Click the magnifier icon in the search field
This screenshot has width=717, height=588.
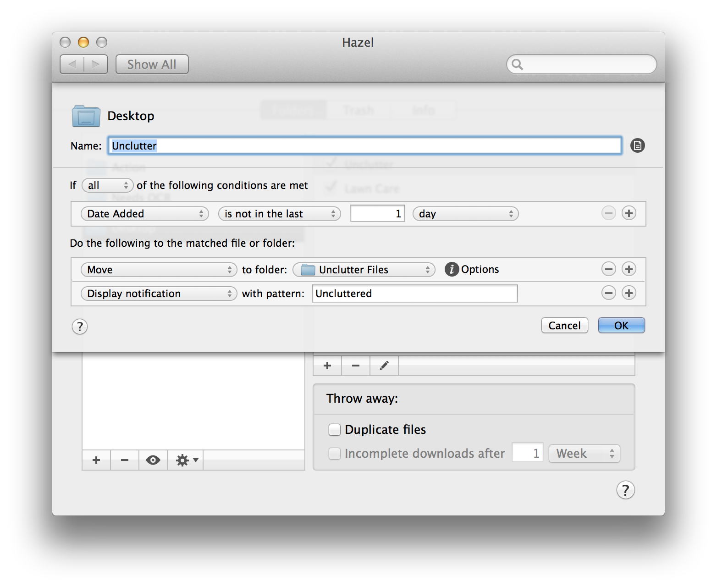517,64
